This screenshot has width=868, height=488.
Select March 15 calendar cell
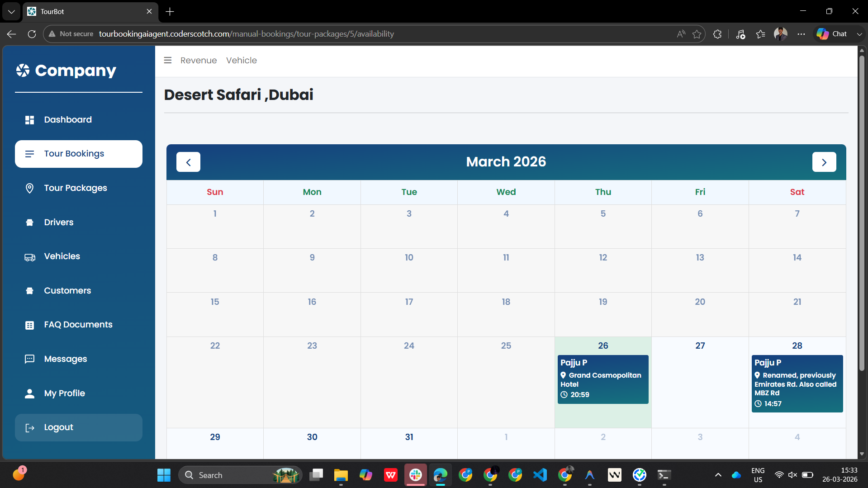(x=215, y=315)
